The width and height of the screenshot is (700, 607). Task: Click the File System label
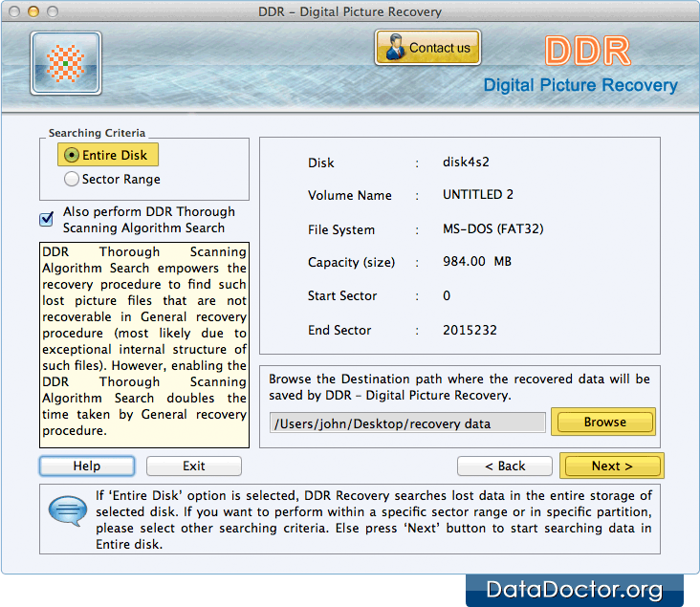click(341, 229)
